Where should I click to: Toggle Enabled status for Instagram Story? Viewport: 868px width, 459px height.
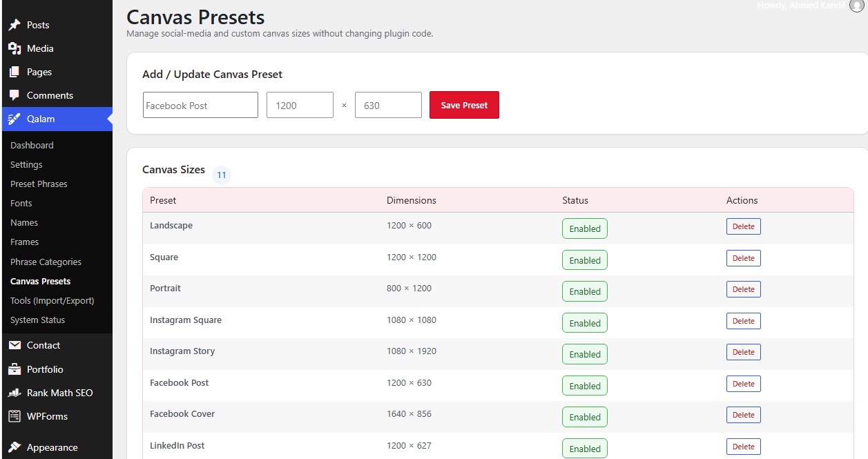[585, 354]
